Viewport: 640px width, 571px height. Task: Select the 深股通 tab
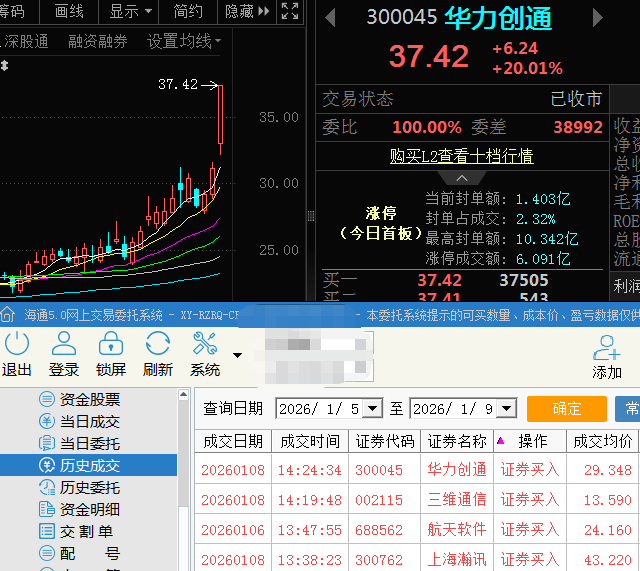tap(26, 41)
